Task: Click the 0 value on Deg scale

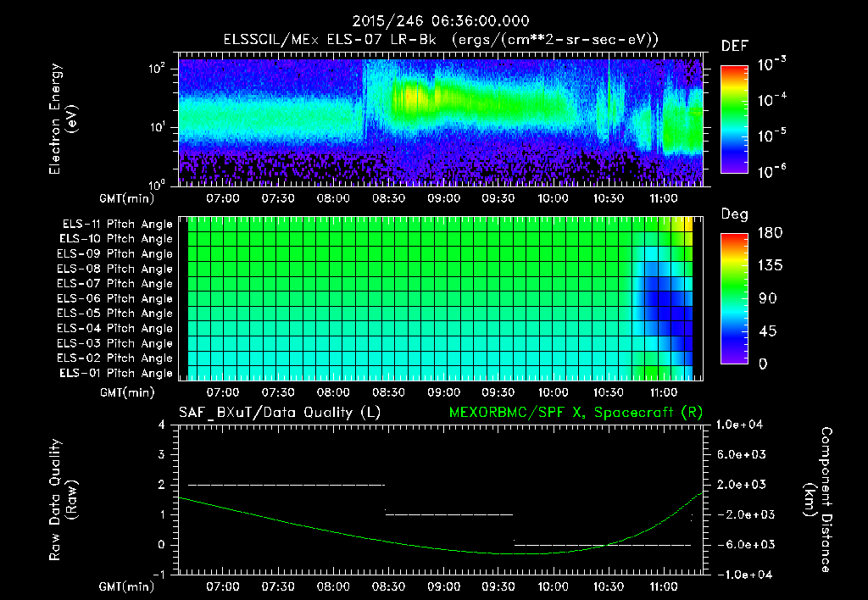Action: click(763, 364)
